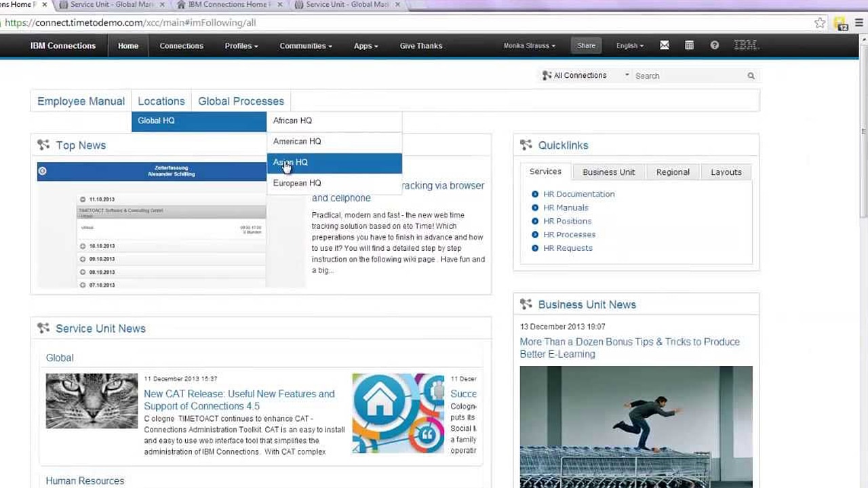The image size is (868, 488).
Task: Open the Apps dropdown menu
Action: 366,46
